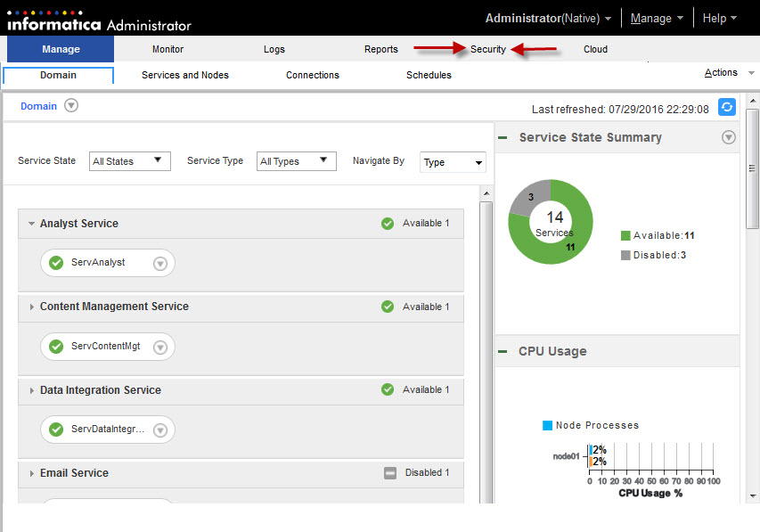Open the Schedules sub-tab

[x=429, y=75]
